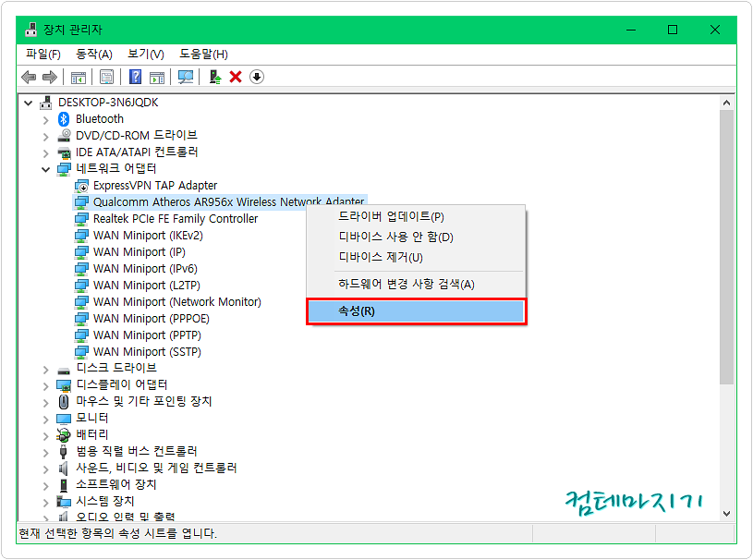Click the disable device down-arrow icon

click(x=257, y=77)
